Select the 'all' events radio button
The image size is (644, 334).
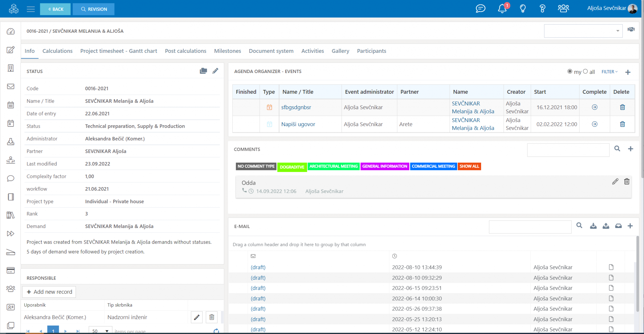[585, 71]
